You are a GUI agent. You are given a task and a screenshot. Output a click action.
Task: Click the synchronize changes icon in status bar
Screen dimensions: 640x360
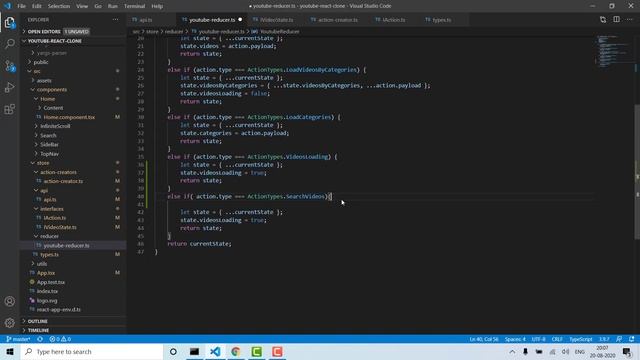coord(40,339)
